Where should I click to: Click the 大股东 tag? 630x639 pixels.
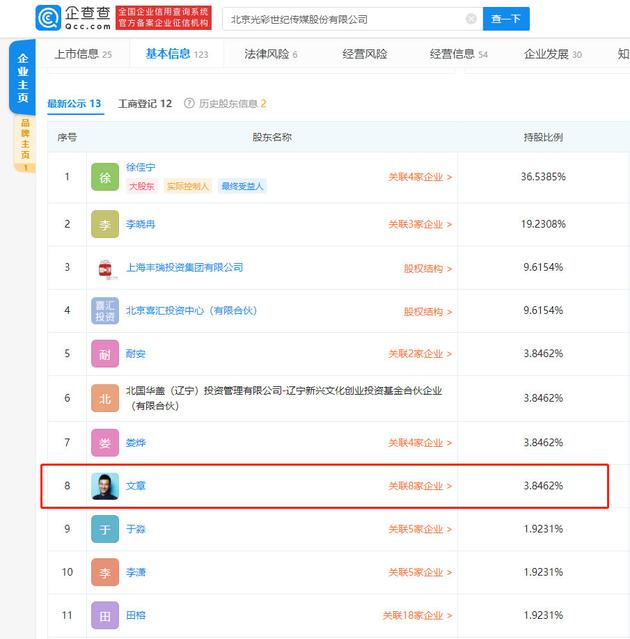point(142,186)
